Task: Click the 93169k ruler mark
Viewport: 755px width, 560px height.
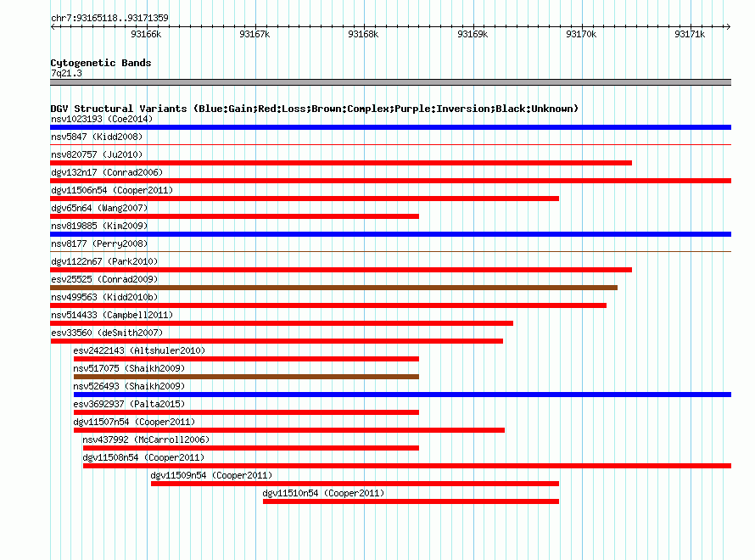Action: (473, 34)
